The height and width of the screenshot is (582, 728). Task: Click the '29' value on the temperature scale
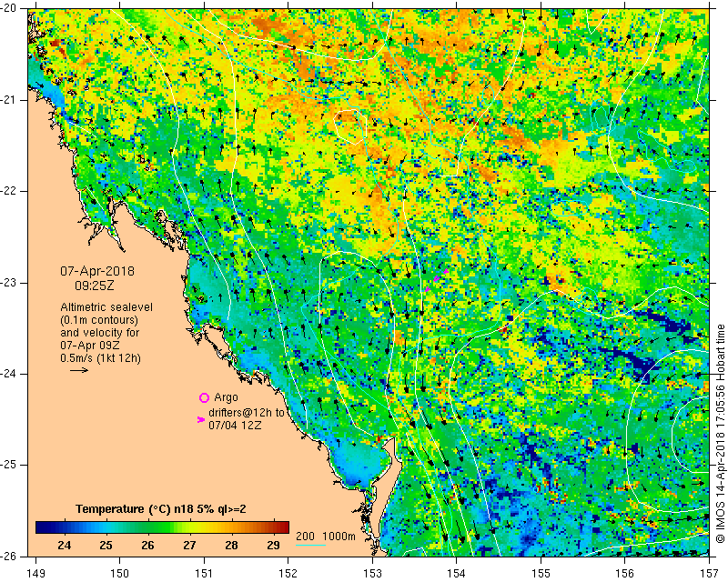(273, 546)
